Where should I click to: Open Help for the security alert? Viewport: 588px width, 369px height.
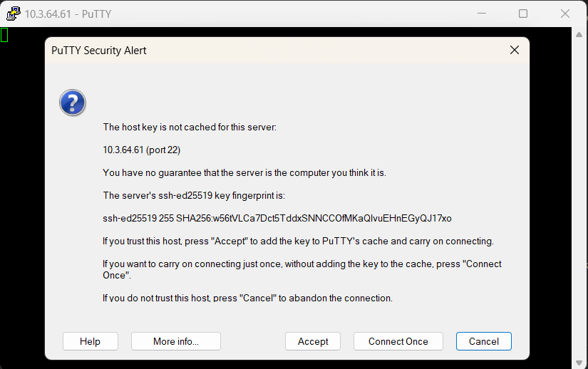click(90, 341)
